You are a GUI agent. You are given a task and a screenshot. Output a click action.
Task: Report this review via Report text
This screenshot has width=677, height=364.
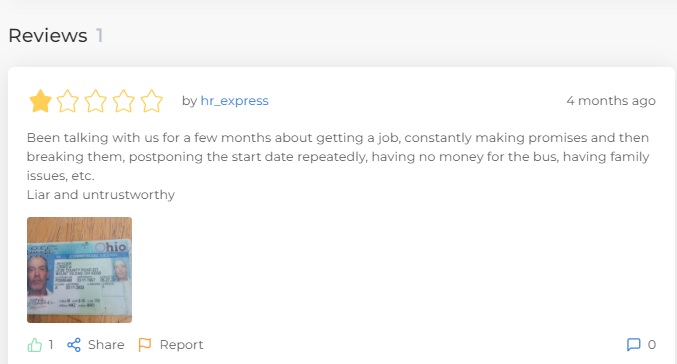pos(181,345)
